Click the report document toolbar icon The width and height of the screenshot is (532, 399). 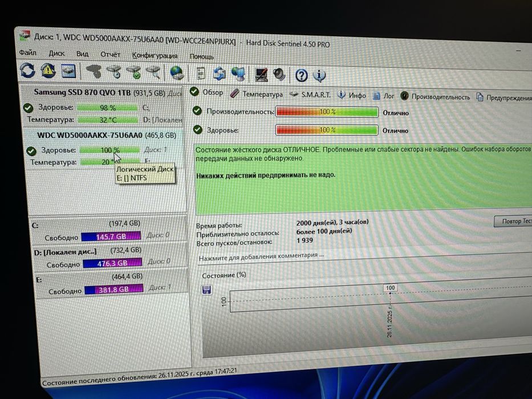point(201,74)
